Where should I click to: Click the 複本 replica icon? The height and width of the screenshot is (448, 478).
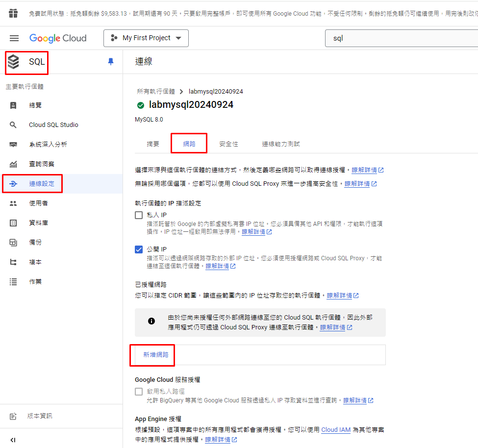13,262
